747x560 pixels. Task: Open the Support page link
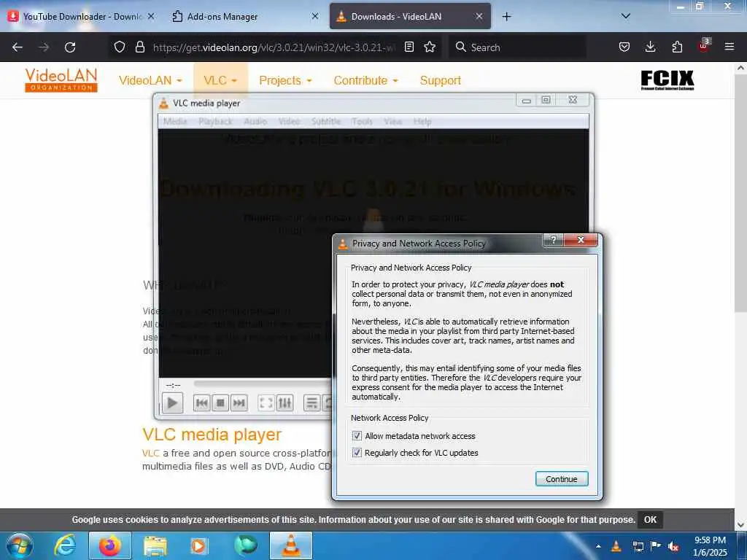point(440,80)
